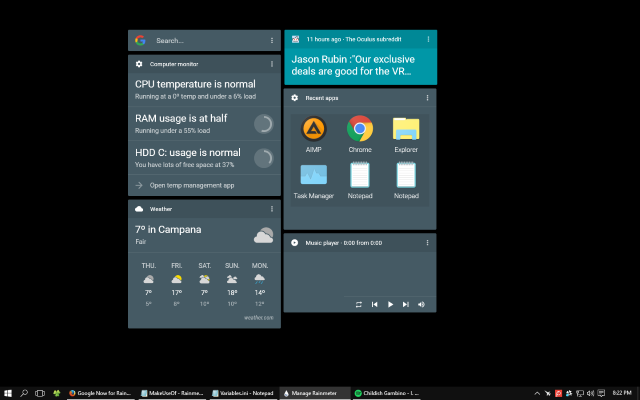Select the CPU temperature is normal row
Viewport: 640px width, 400px height.
pyautogui.click(x=204, y=89)
